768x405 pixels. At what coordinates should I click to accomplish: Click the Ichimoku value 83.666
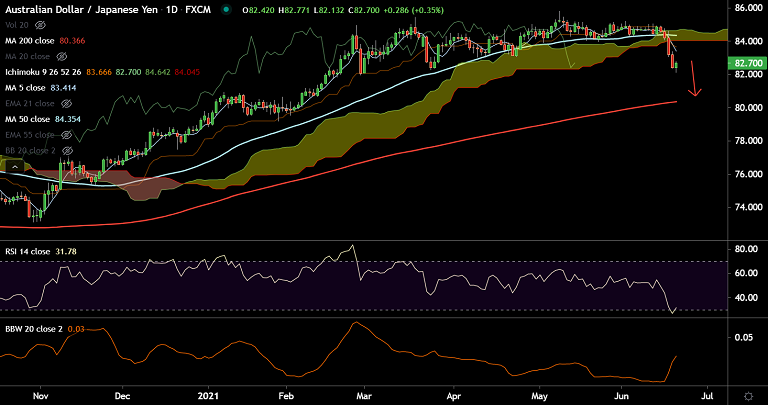(x=98, y=72)
